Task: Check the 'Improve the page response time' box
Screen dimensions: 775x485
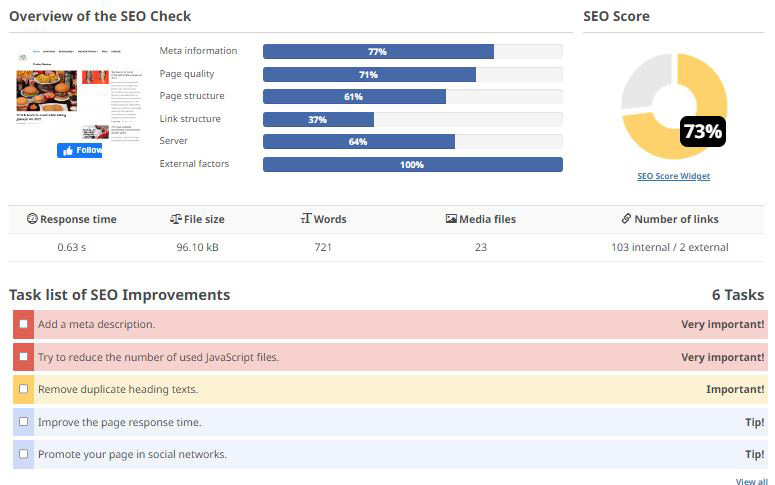Action: tap(23, 422)
